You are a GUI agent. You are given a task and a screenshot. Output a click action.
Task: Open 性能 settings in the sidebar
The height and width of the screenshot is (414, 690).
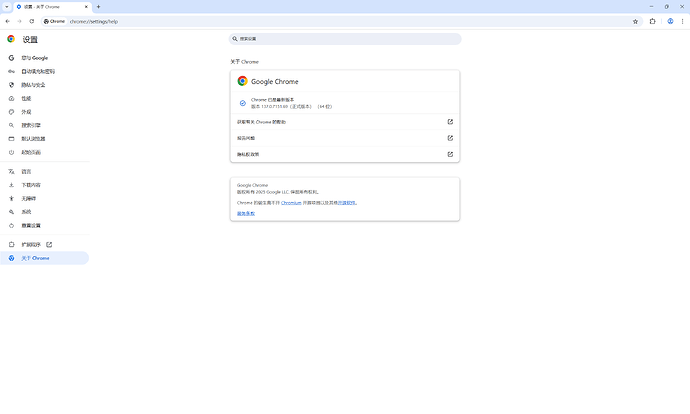tap(44, 98)
